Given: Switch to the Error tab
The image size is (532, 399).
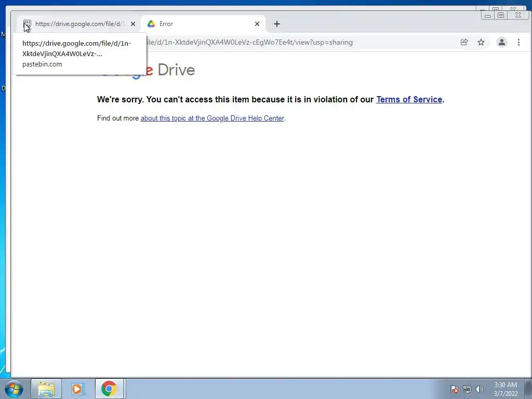Looking at the screenshot, I should (x=203, y=24).
